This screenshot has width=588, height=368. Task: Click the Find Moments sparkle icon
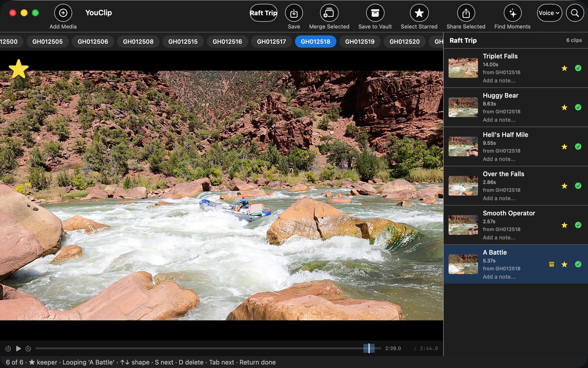pos(513,13)
